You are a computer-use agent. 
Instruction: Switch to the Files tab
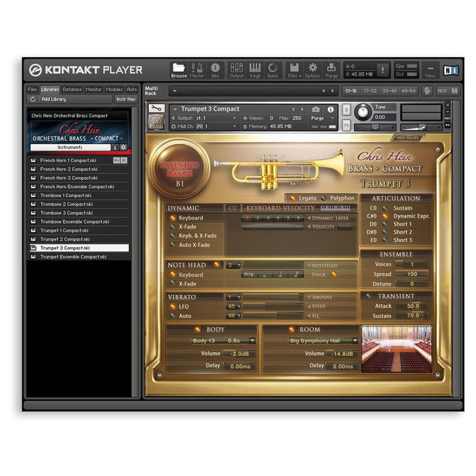(x=32, y=89)
